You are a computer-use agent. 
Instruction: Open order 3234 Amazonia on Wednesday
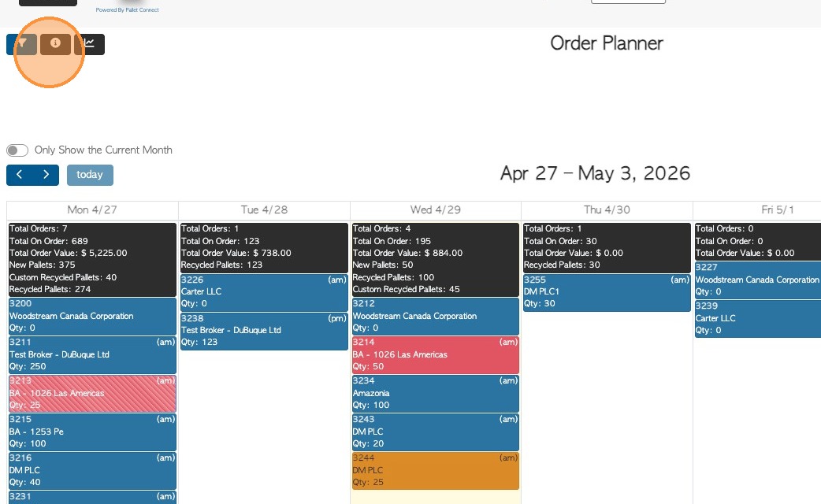click(435, 393)
